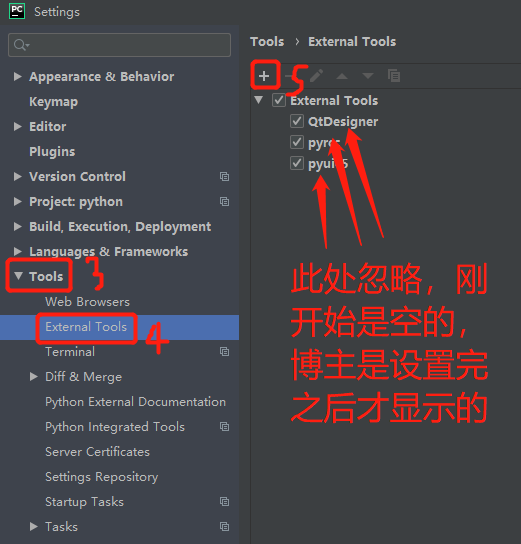Click the copy tool icon in toolbar
The image size is (521, 544).
pyautogui.click(x=394, y=76)
